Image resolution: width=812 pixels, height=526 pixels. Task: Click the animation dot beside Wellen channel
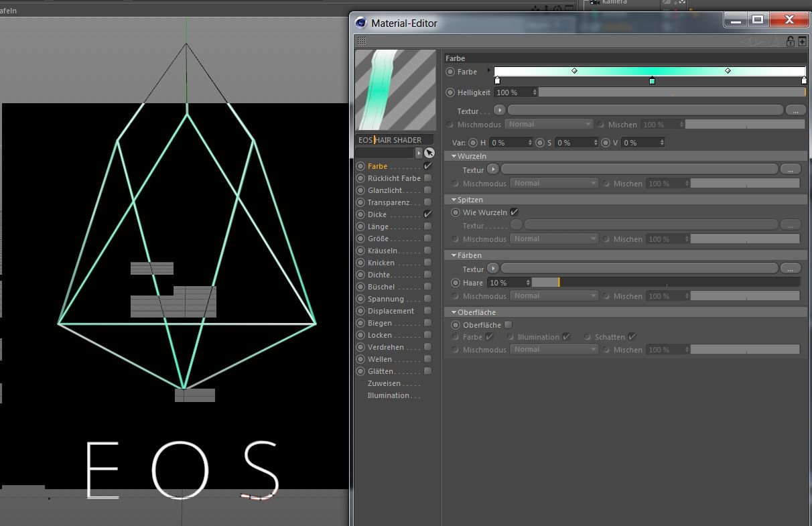(360, 359)
